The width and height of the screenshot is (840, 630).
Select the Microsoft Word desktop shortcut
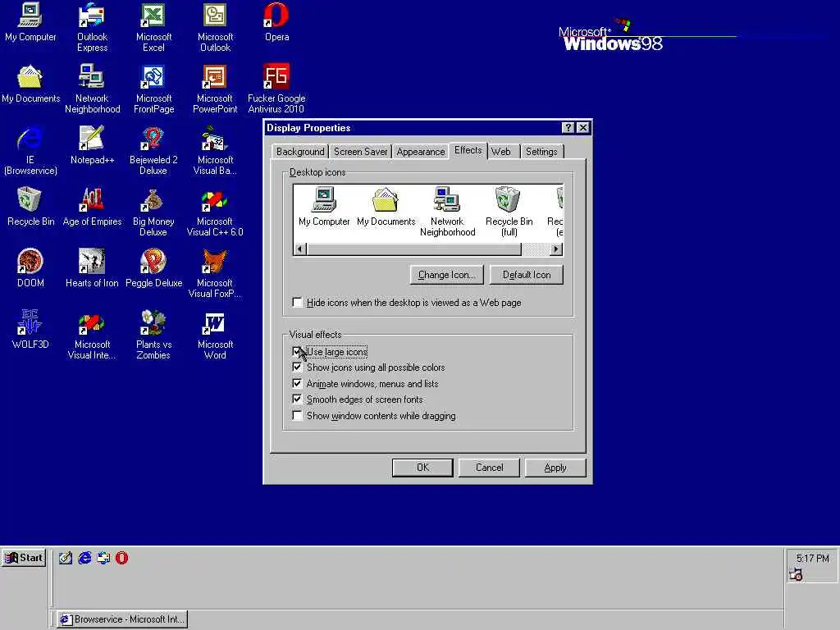(x=215, y=335)
